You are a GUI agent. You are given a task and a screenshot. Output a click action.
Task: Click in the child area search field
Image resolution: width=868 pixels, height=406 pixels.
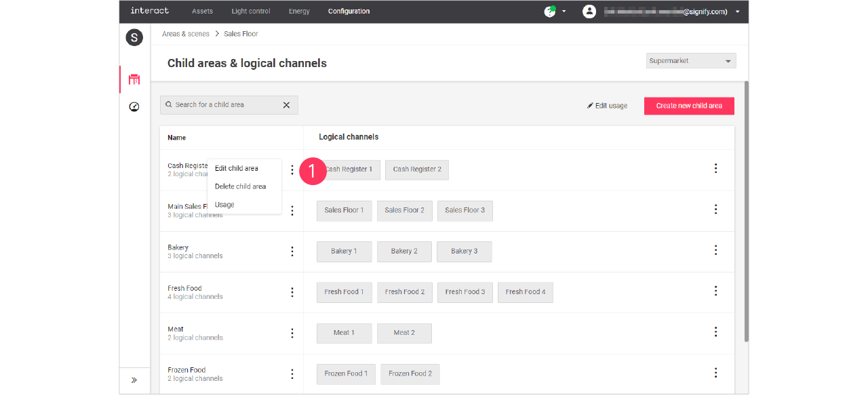point(224,105)
